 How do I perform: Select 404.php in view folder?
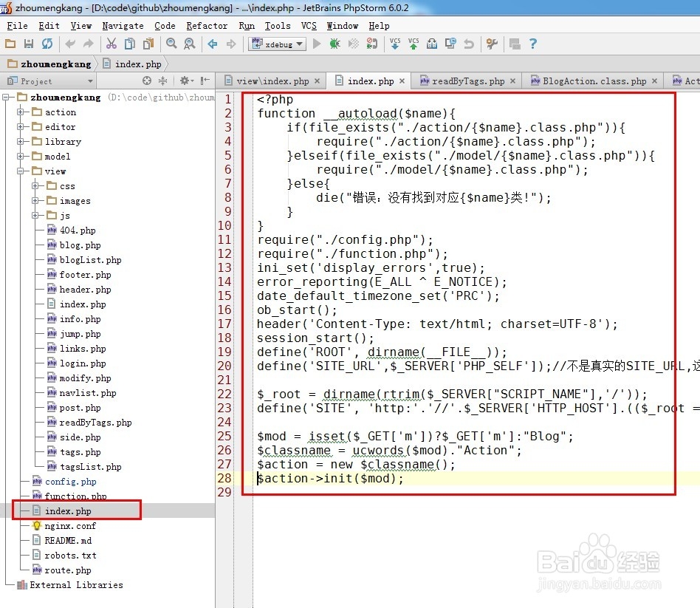78,230
